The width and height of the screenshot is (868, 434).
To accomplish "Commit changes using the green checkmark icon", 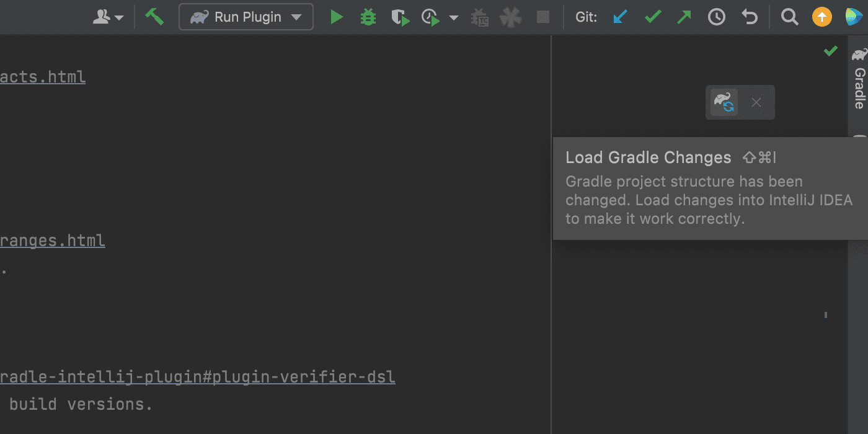I will (x=652, y=17).
